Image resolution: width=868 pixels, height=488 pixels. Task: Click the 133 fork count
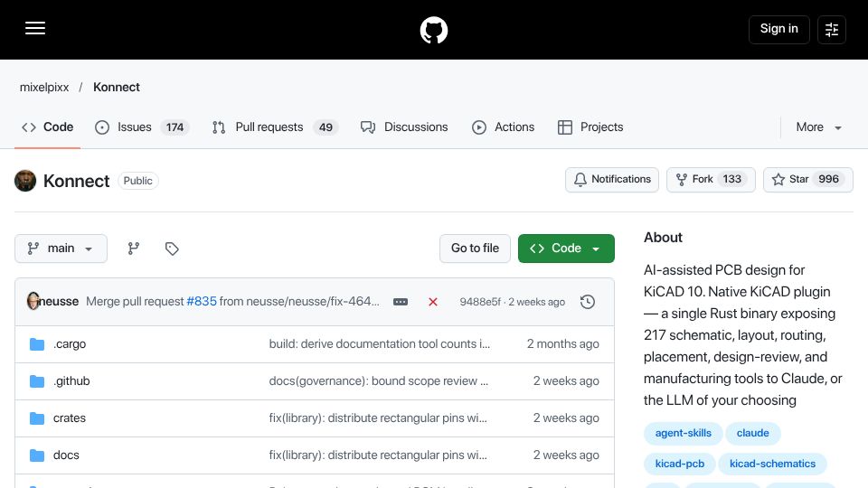pyautogui.click(x=731, y=179)
